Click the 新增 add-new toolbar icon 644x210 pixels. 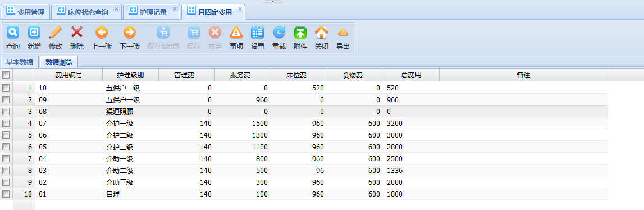34,32
